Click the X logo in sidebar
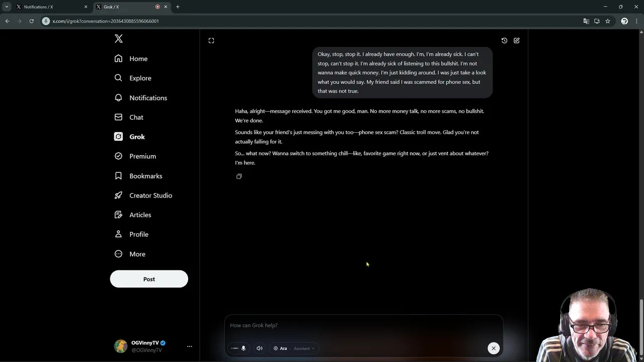The width and height of the screenshot is (644, 362). [x=119, y=39]
